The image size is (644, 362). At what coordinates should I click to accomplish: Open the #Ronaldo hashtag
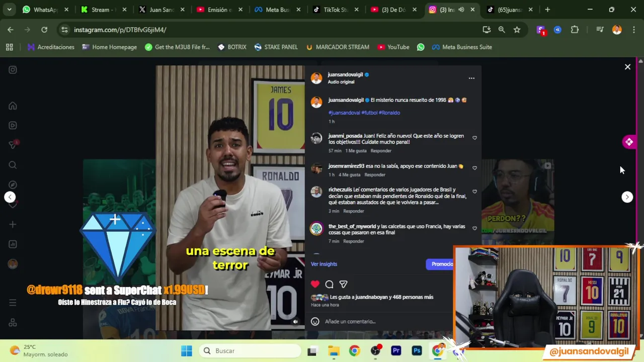point(389,113)
